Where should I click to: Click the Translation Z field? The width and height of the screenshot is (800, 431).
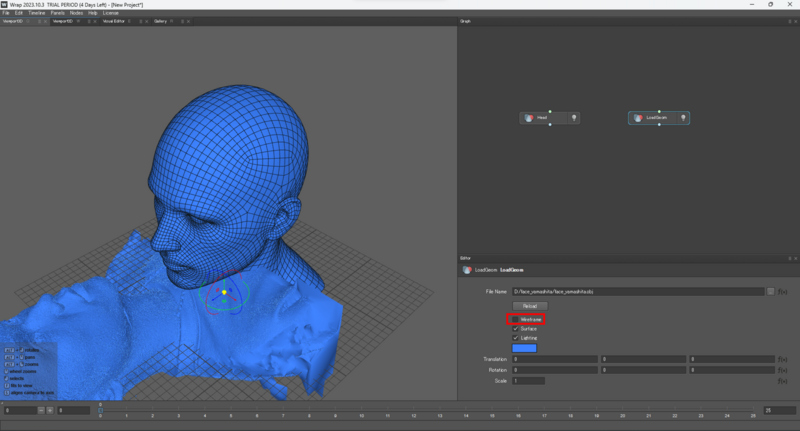click(732, 359)
